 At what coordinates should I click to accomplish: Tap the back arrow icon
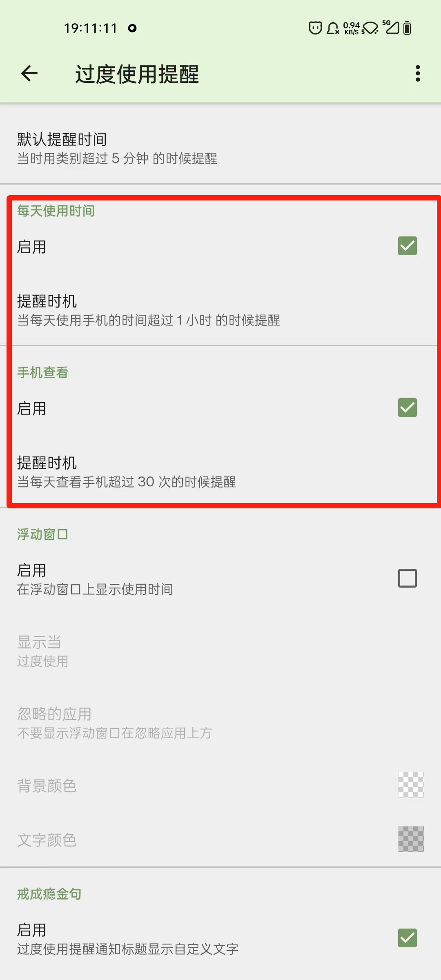[29, 73]
